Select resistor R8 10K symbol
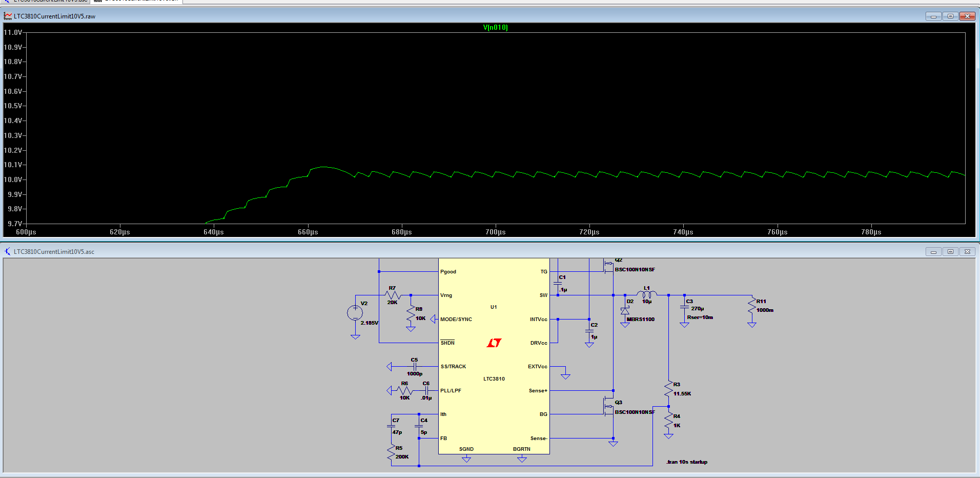 coord(411,314)
